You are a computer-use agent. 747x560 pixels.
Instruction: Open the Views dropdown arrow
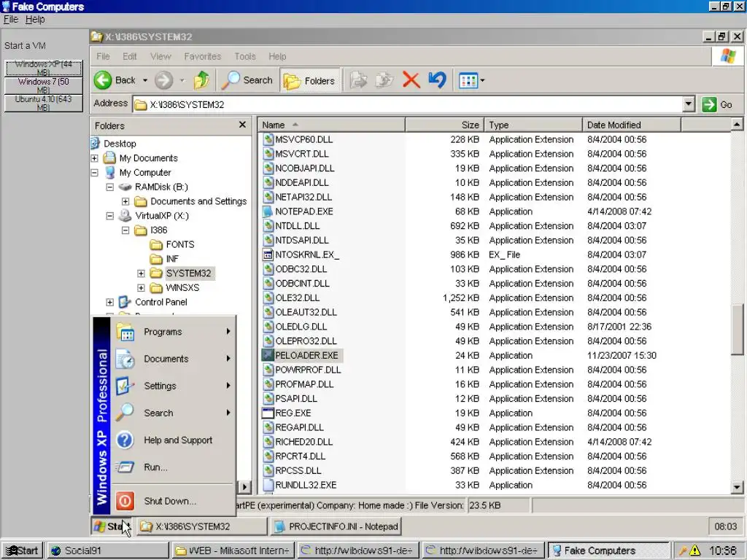(483, 80)
